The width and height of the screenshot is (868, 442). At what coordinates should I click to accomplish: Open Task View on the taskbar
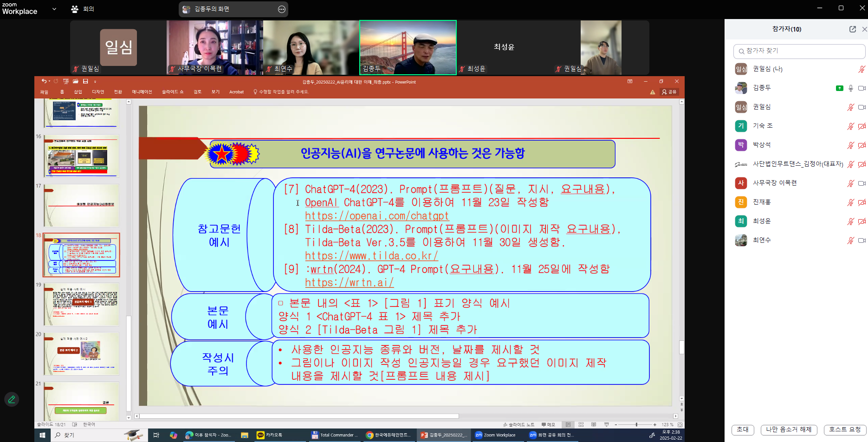(x=156, y=435)
